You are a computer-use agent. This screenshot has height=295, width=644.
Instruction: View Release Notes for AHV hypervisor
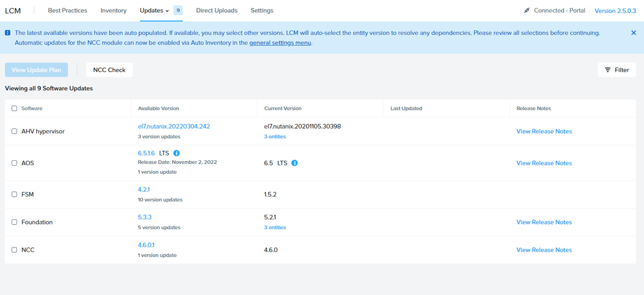544,131
